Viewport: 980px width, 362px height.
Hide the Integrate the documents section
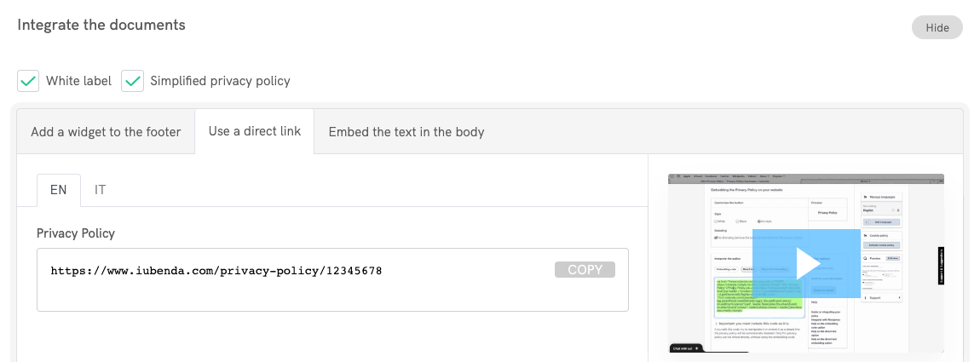point(937,27)
